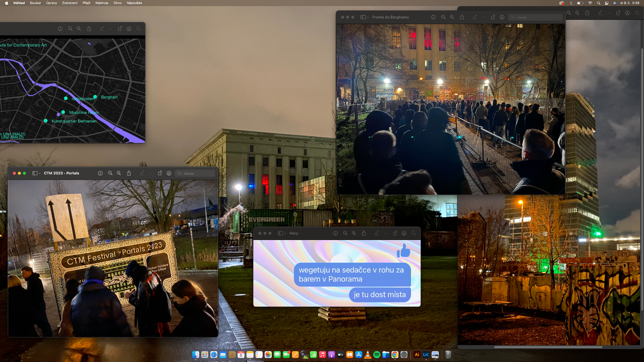Open the highlight options arrow in CTM 2023 window

(x=150, y=173)
